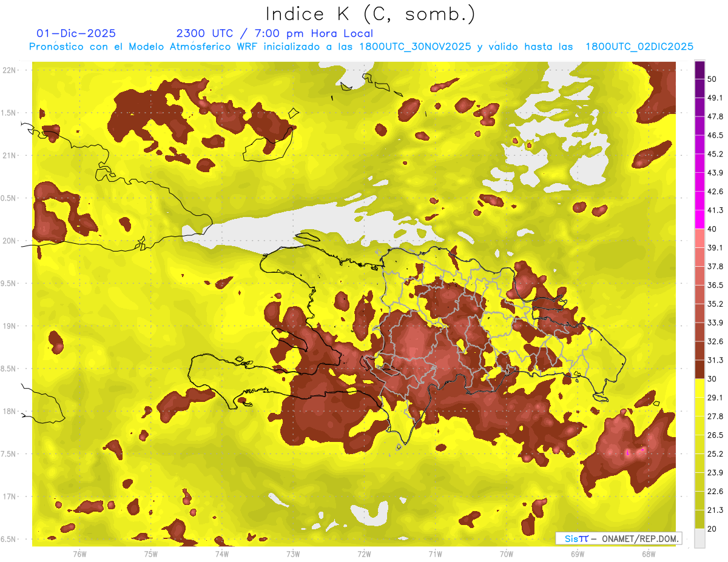Screen dimensions: 728x562
Task: Click the '43.9' legend value
Action: coord(715,173)
